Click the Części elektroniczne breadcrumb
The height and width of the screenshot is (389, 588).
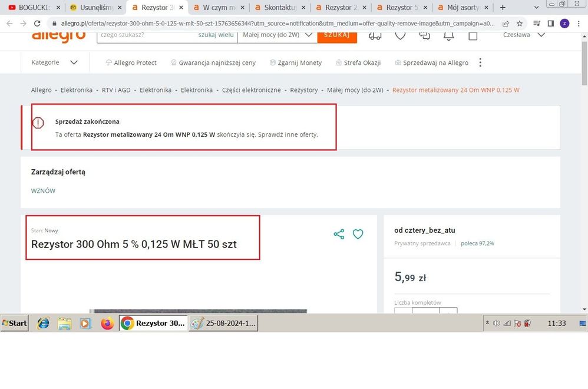[251, 90]
